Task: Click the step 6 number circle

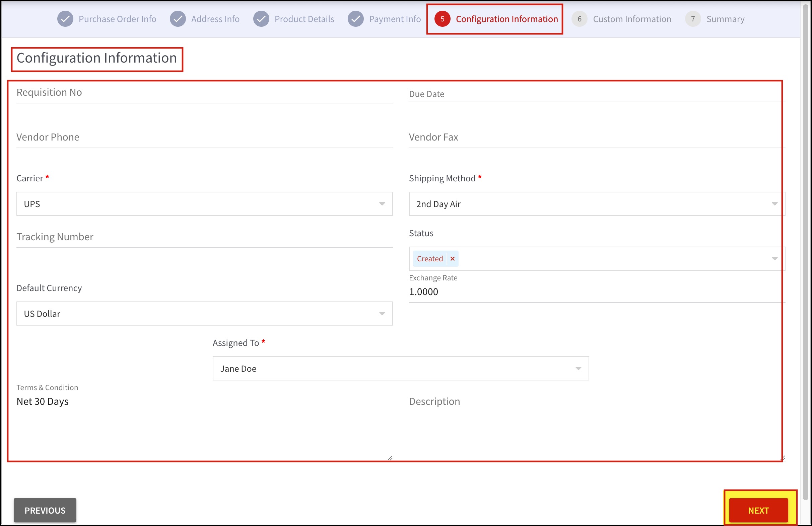Action: [579, 19]
